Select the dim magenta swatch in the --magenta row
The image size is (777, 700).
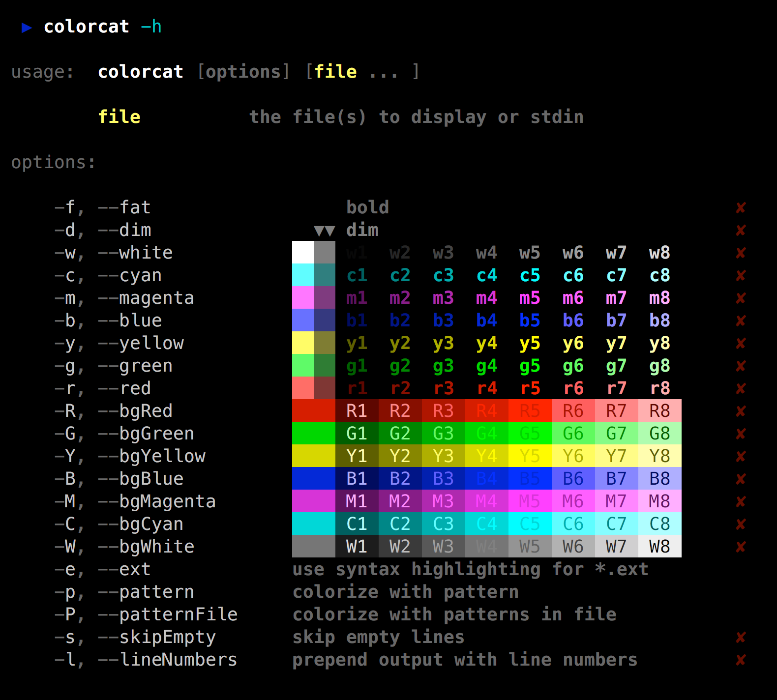tap(325, 297)
